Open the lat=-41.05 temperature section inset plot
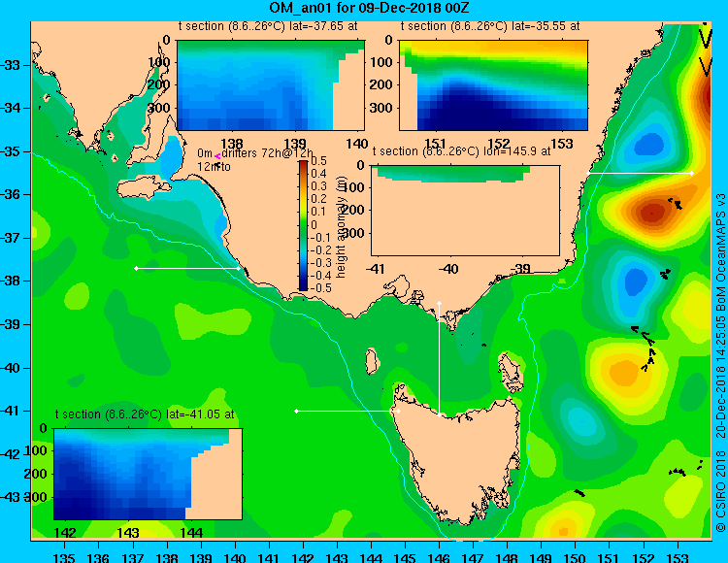 (149, 475)
